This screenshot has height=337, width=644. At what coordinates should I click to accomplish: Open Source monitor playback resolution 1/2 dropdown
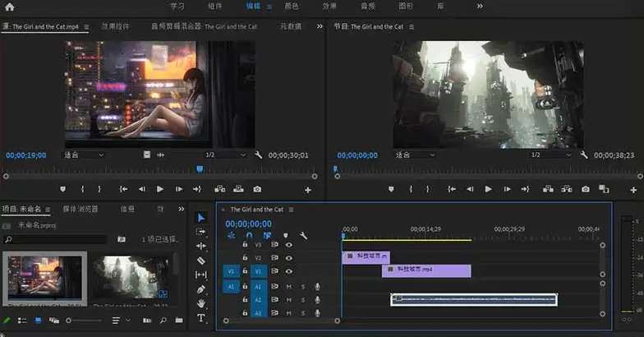tap(225, 155)
